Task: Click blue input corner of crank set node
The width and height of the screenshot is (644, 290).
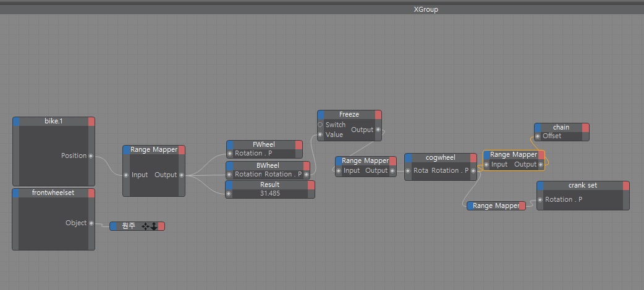Action: click(540, 186)
